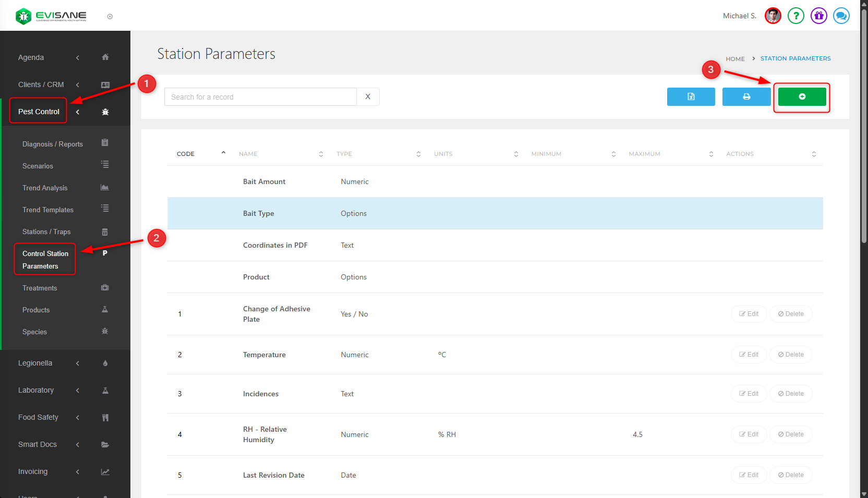868x498 pixels.
Task: Click the flask icon beside Products
Action: click(105, 309)
